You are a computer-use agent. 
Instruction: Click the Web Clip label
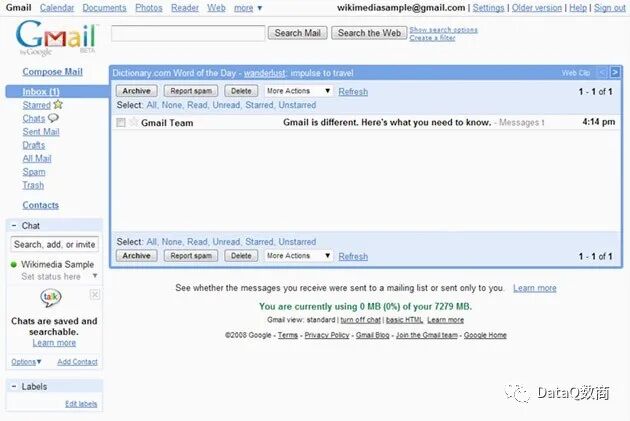[576, 73]
